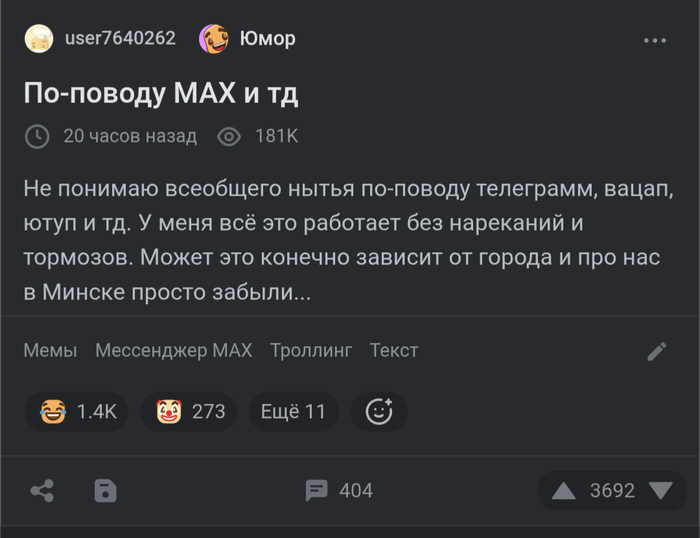
Task: Toggle the laughing emoji reaction 1.4K
Action: click(x=77, y=411)
